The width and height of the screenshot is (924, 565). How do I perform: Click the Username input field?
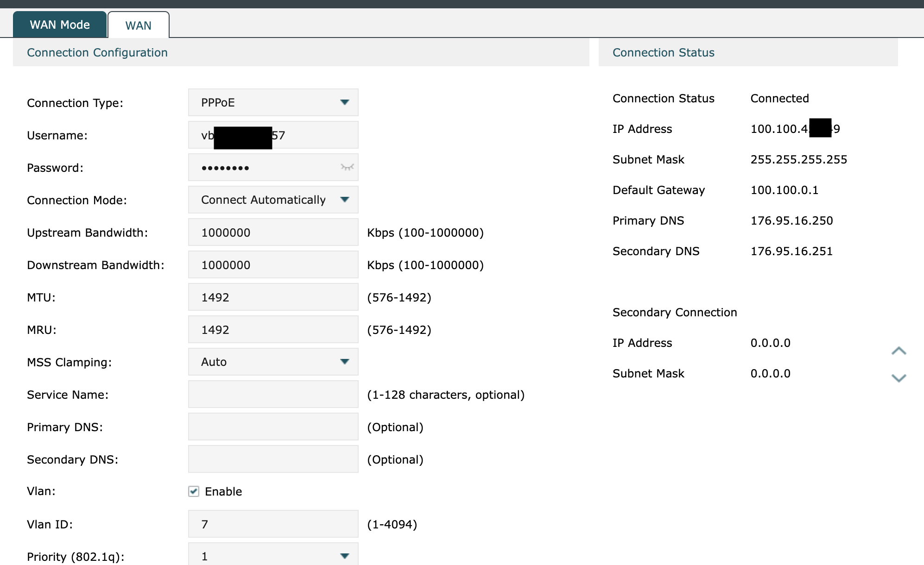pyautogui.click(x=315, y=135)
